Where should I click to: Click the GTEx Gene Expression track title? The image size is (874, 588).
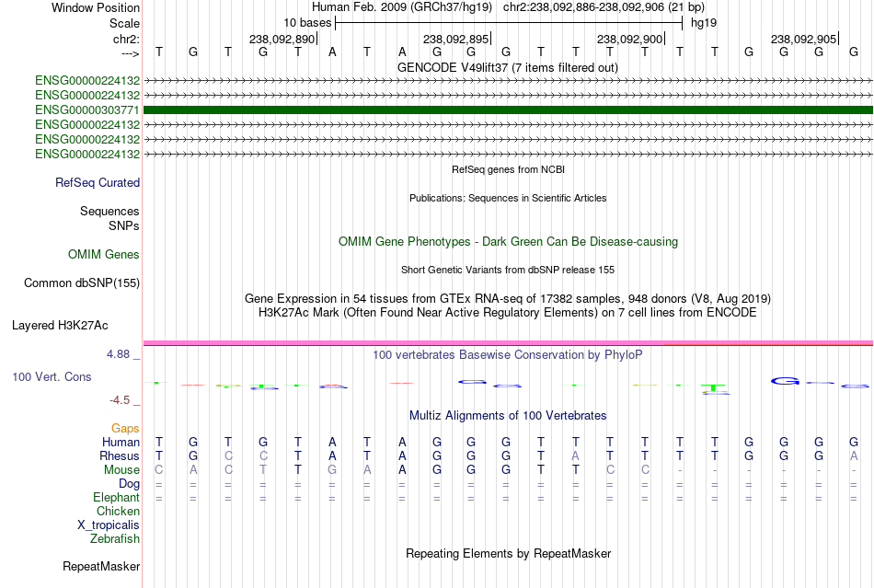tap(508, 299)
